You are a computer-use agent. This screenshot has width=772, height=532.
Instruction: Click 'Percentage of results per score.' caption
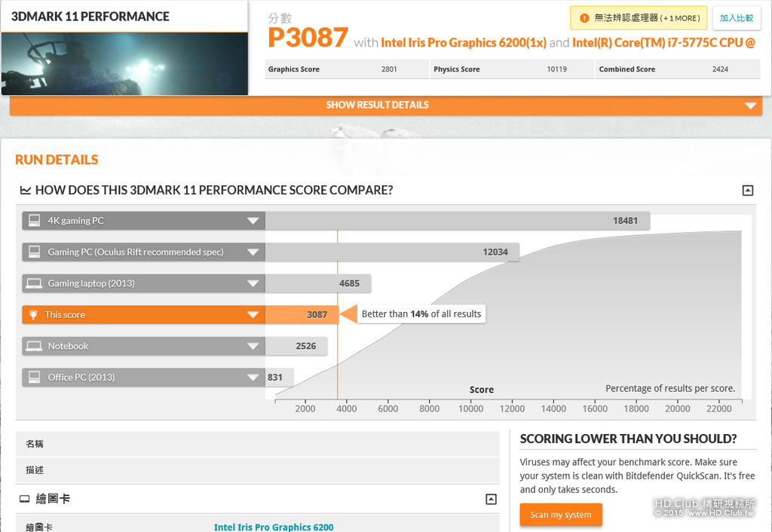point(670,388)
